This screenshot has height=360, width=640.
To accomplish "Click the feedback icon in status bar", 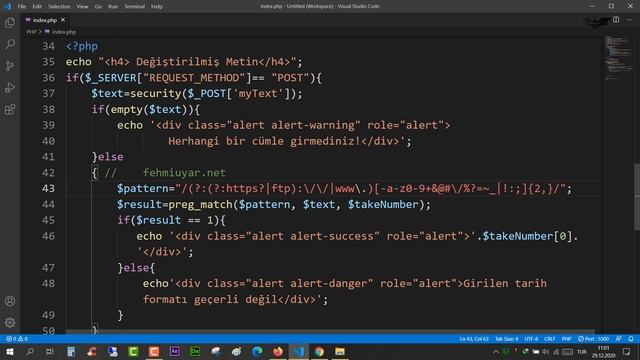I will click(x=619, y=339).
